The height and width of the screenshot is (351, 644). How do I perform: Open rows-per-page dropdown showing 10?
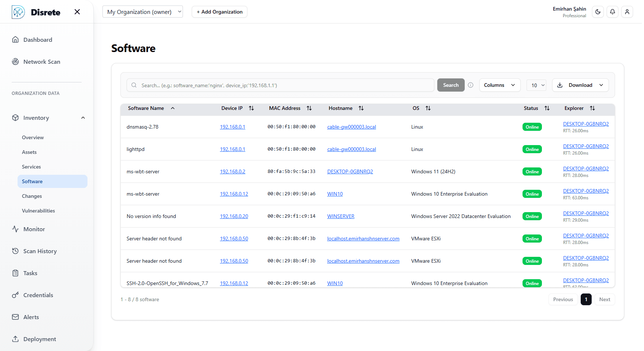pos(536,85)
